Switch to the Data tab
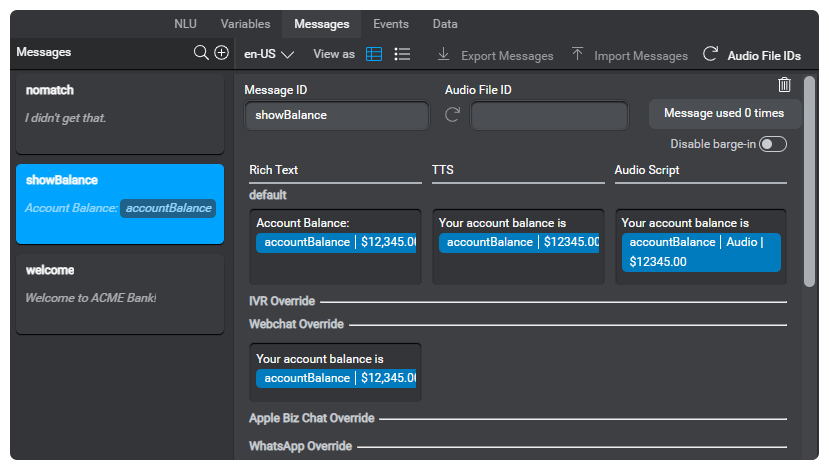The image size is (829, 470). click(445, 24)
